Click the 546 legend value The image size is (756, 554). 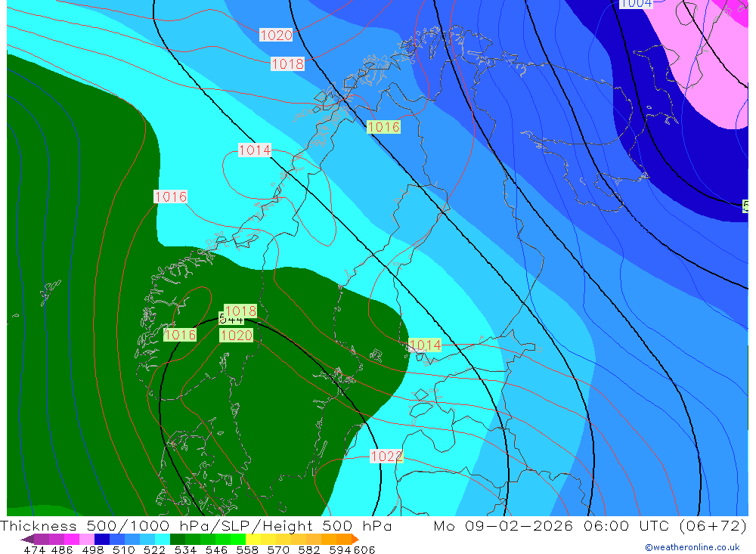coord(216,549)
